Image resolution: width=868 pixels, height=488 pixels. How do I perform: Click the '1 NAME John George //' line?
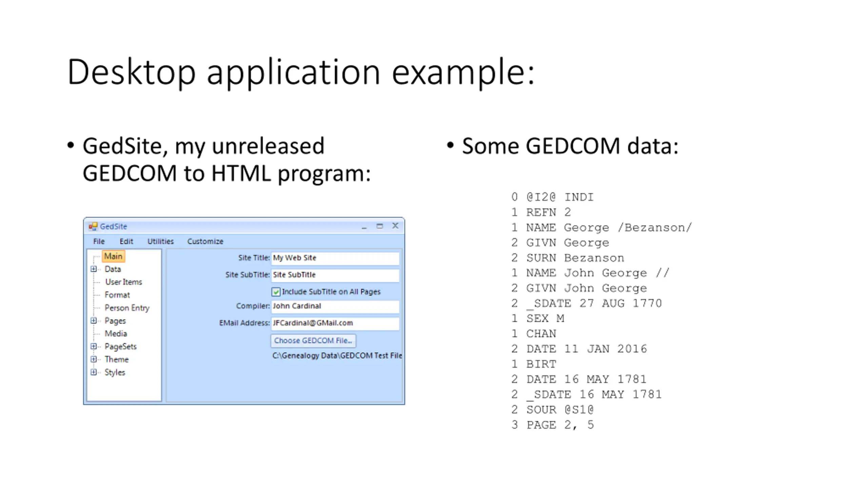pos(590,273)
